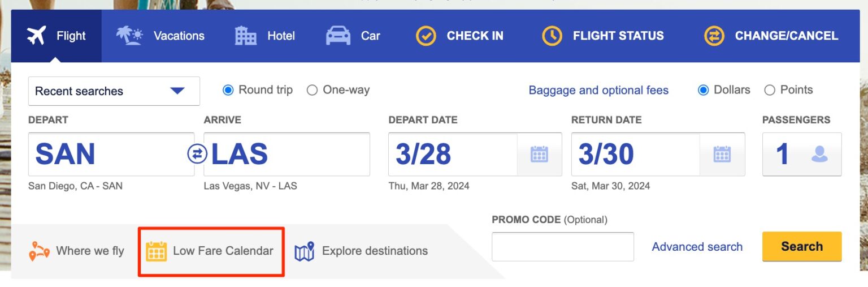Image resolution: width=868 pixels, height=287 pixels.
Task: Click the Where we fly route icon
Action: 39,251
